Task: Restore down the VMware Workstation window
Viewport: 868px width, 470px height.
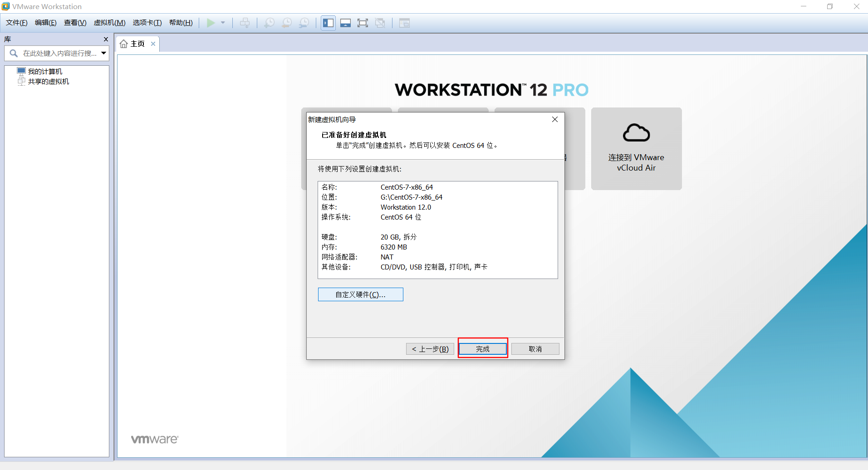Action: point(830,6)
